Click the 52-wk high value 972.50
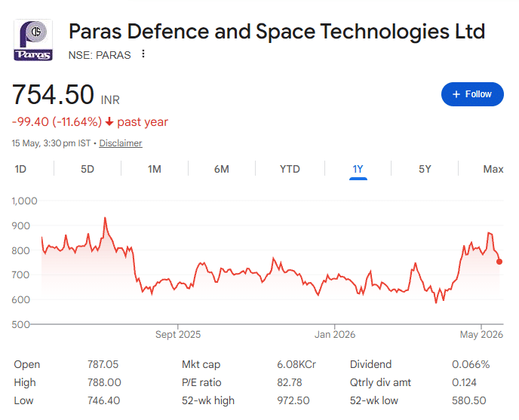 293,401
